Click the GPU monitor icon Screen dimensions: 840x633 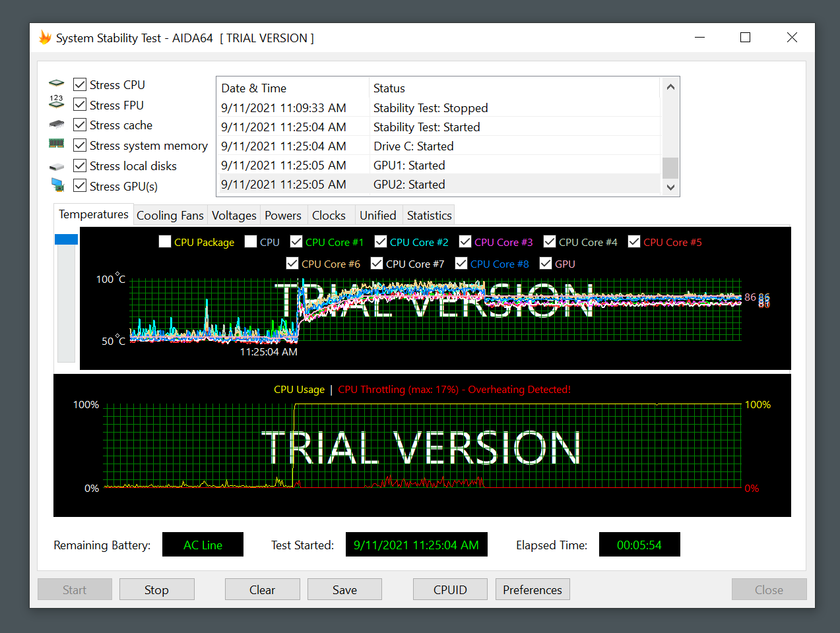pos(57,185)
